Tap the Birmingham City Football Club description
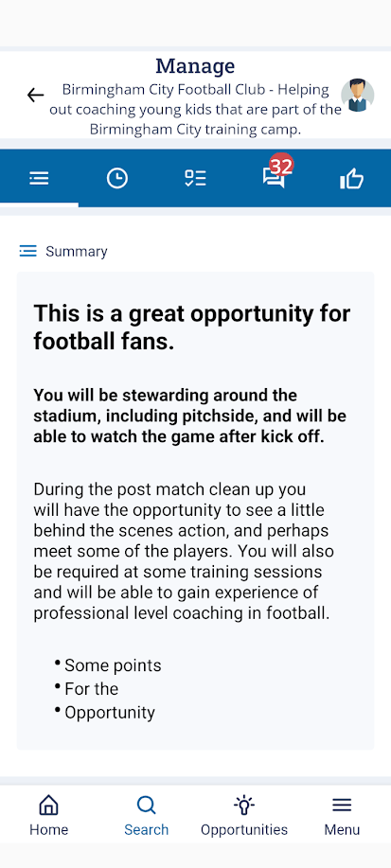This screenshot has width=391, height=868. point(195,110)
